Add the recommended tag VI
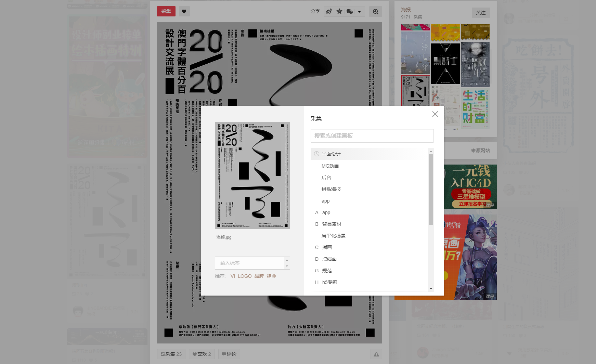Image resolution: width=596 pixels, height=364 pixels. [x=233, y=276]
